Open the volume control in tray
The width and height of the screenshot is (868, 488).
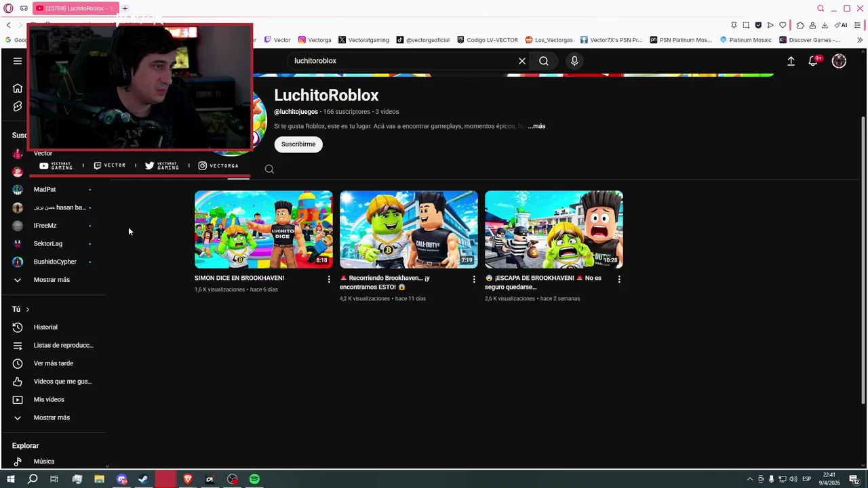pyautogui.click(x=794, y=479)
